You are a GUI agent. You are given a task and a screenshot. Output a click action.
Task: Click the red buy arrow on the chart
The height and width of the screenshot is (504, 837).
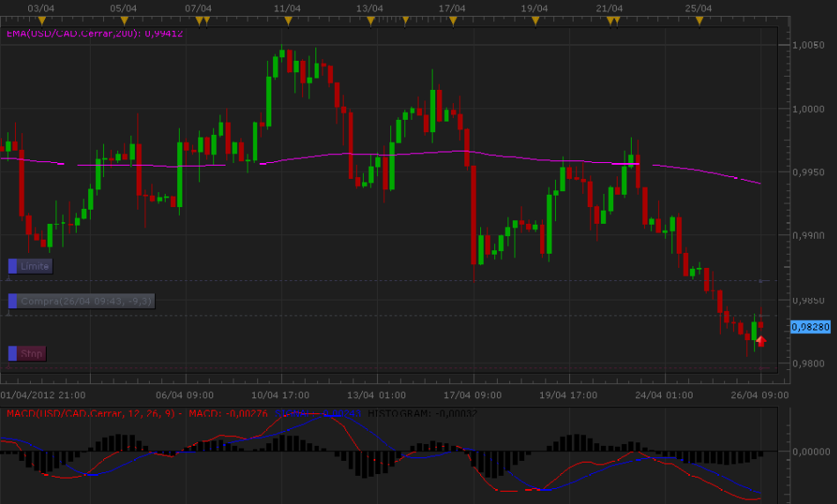pyautogui.click(x=761, y=340)
